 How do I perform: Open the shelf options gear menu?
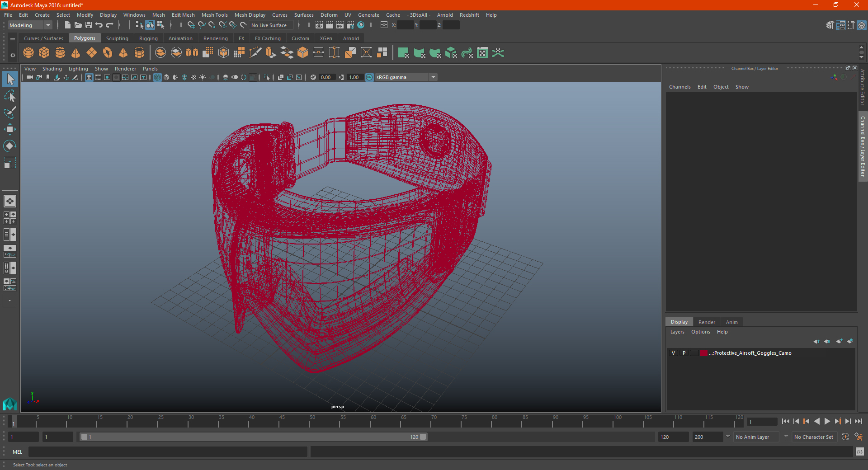(13, 55)
